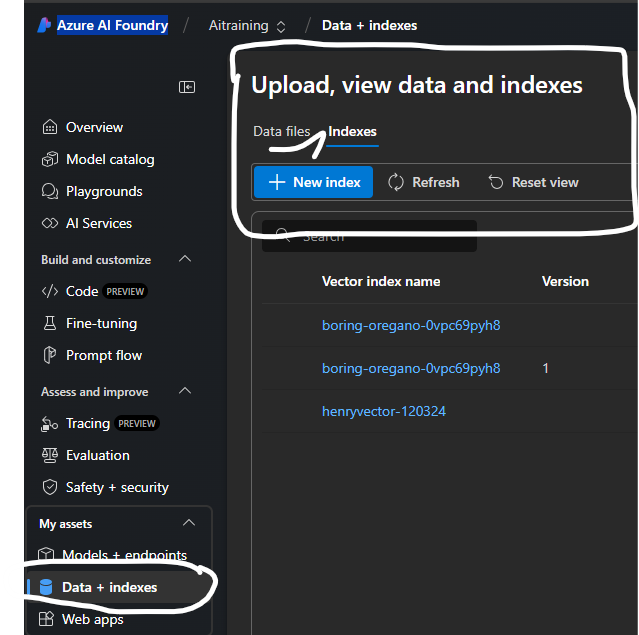Click the Code brackets icon
The width and height of the screenshot is (639, 635).
[50, 291]
